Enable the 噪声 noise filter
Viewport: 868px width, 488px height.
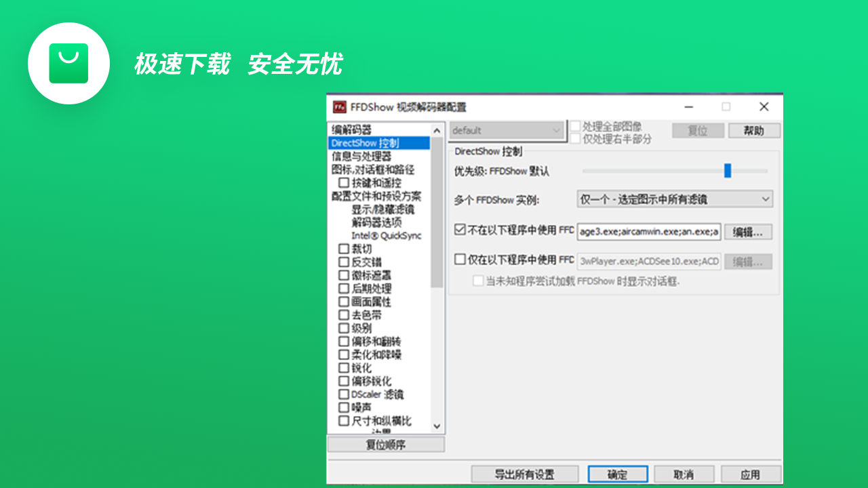344,407
